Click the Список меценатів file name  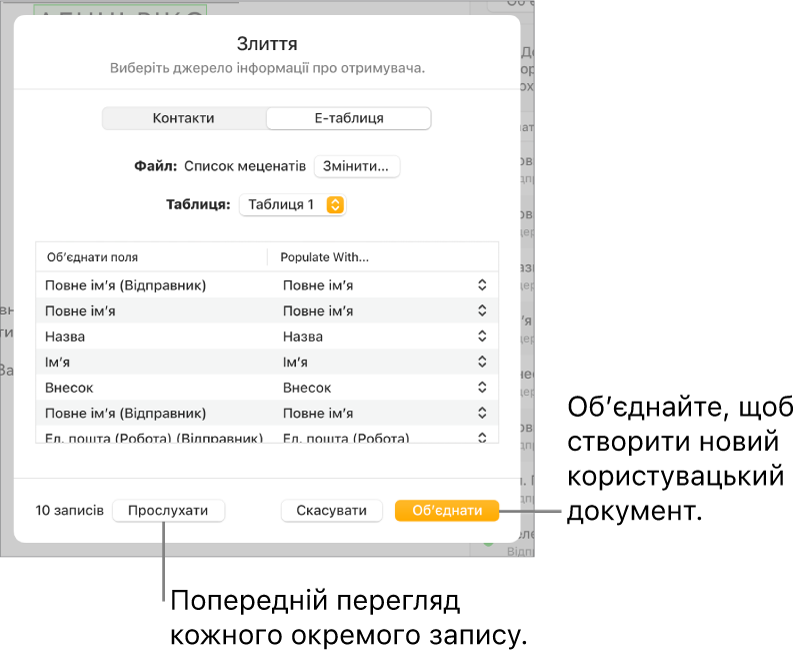pos(245,166)
